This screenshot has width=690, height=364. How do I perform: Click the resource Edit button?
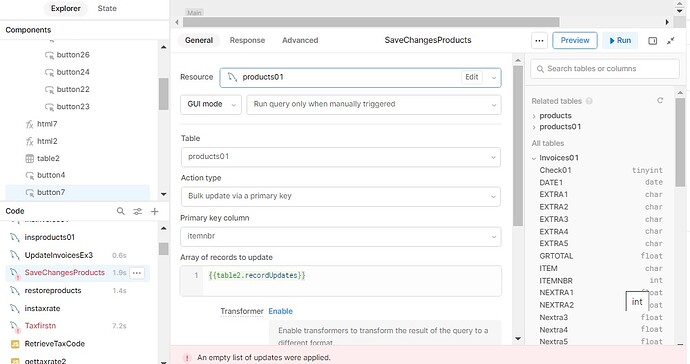coord(472,77)
